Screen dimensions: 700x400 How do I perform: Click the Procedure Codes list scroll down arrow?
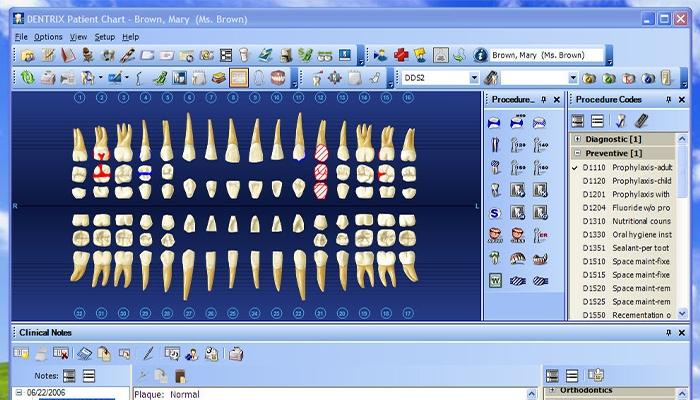point(682,313)
